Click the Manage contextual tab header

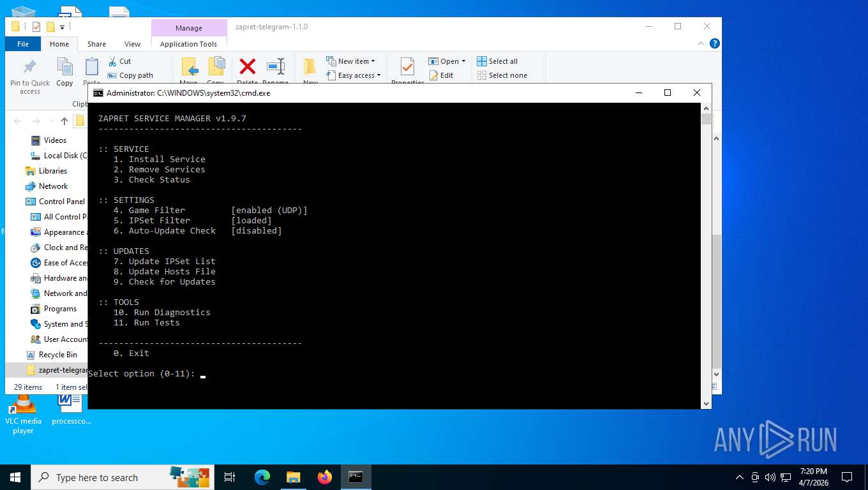189,28
